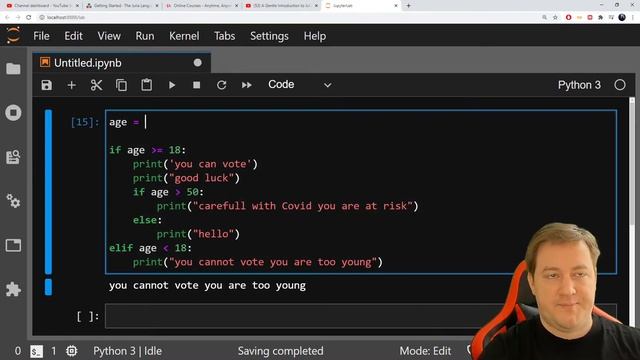Run the selected cell
Screen dimensions: 640x360
click(172, 85)
